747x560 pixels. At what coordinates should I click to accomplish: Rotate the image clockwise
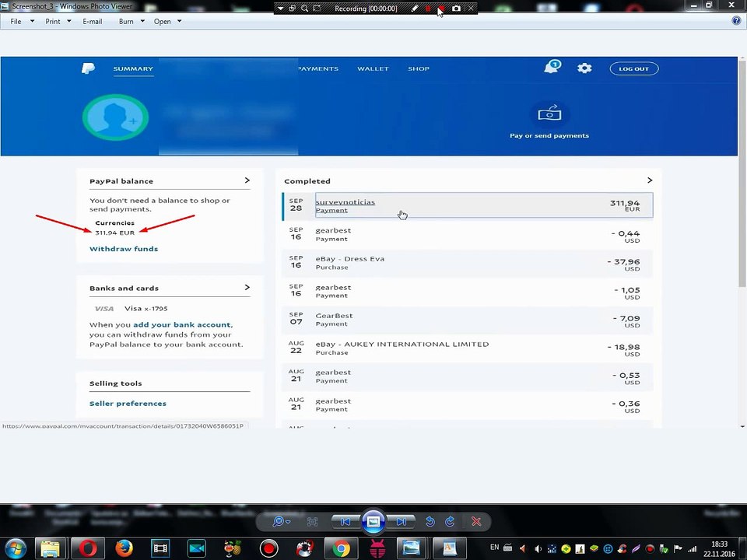(450, 522)
